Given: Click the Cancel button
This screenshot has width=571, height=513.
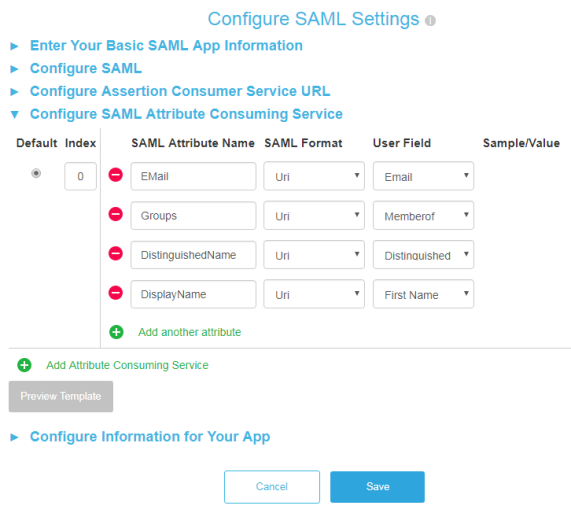Looking at the screenshot, I should 272,487.
